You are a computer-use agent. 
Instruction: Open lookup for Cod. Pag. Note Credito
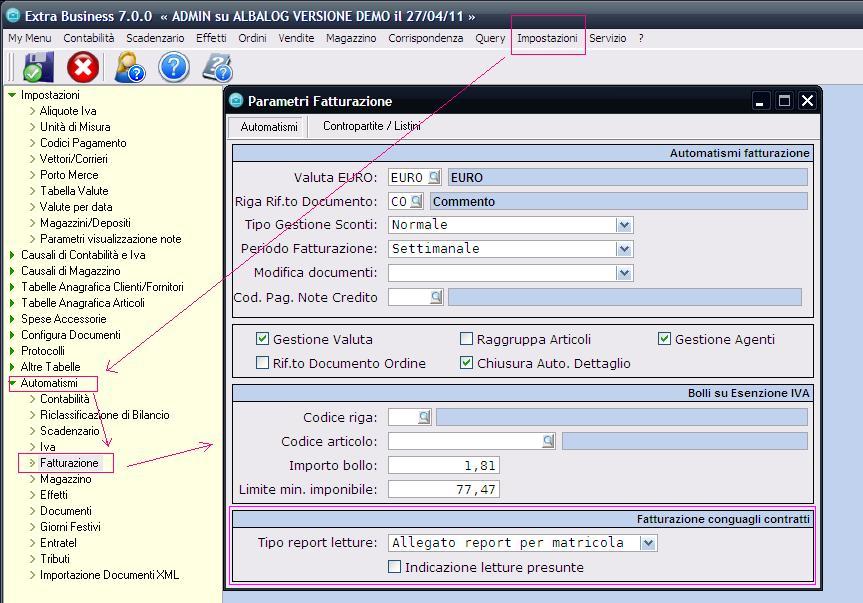(436, 297)
